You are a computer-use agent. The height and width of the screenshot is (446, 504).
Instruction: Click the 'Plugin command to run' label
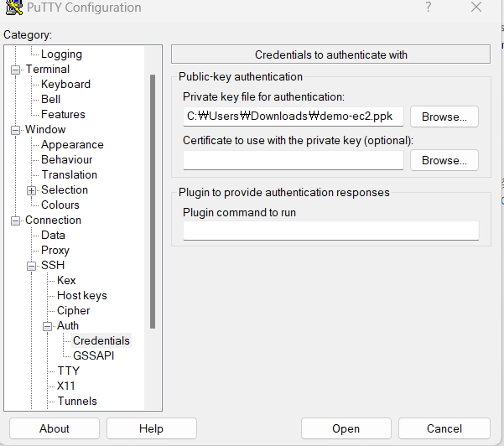(239, 213)
